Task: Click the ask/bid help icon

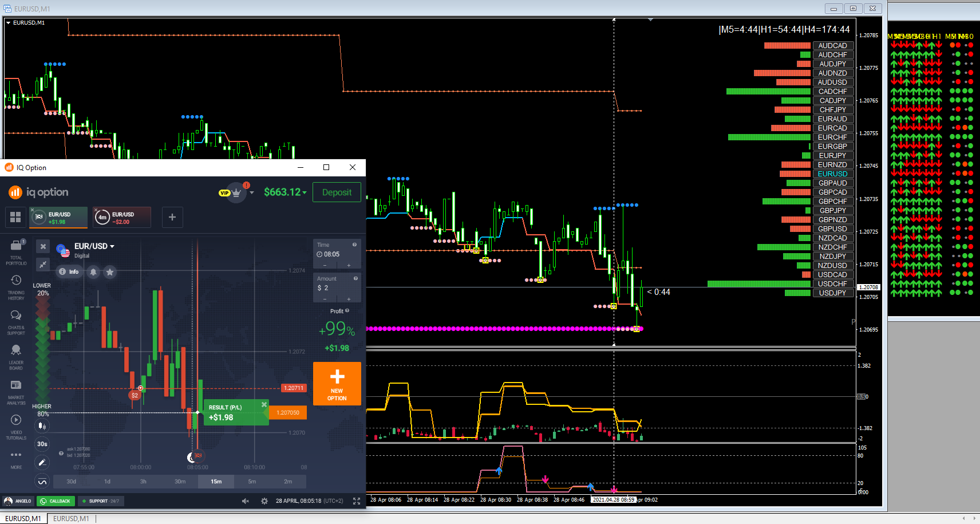Action: (x=61, y=453)
